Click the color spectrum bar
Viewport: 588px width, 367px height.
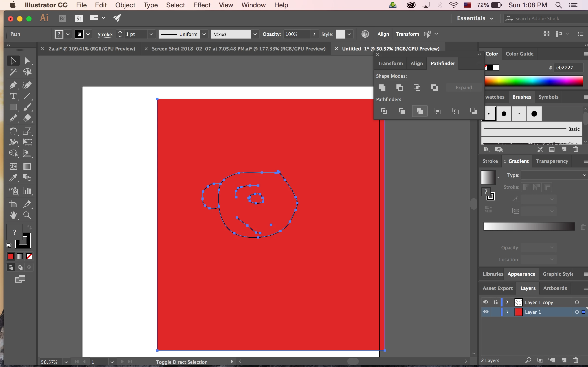click(x=534, y=81)
